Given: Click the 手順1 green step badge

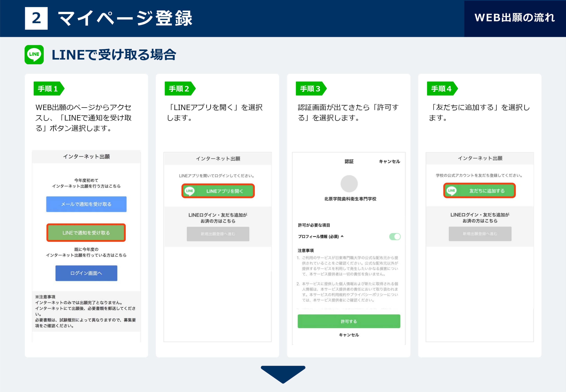Looking at the screenshot, I should [48, 89].
